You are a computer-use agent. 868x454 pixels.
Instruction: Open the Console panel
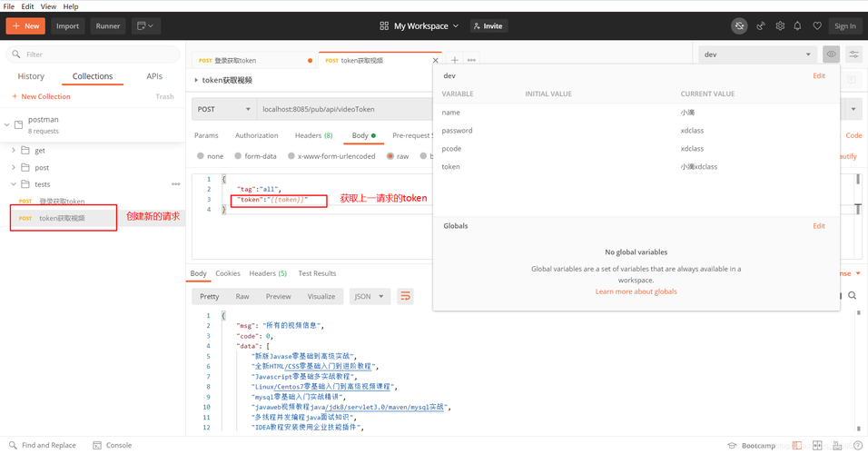coord(113,445)
